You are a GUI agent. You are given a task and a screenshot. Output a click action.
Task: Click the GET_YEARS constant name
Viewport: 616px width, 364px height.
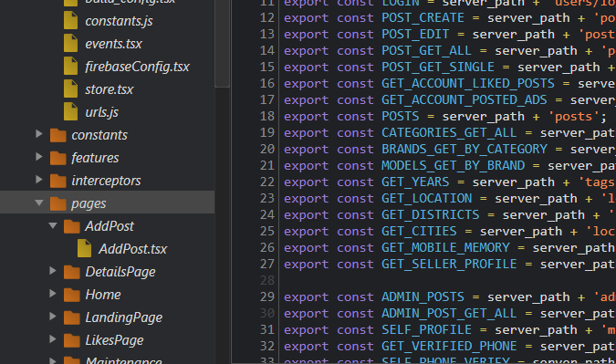point(415,182)
